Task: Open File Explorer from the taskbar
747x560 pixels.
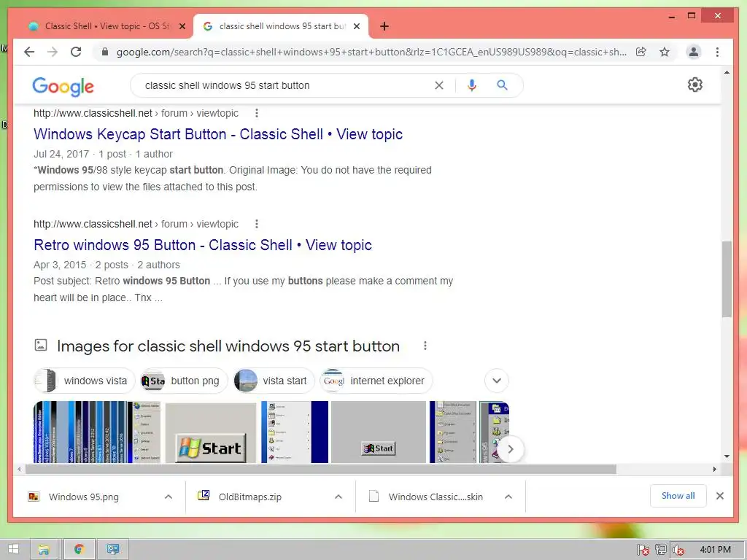Action: [44, 549]
